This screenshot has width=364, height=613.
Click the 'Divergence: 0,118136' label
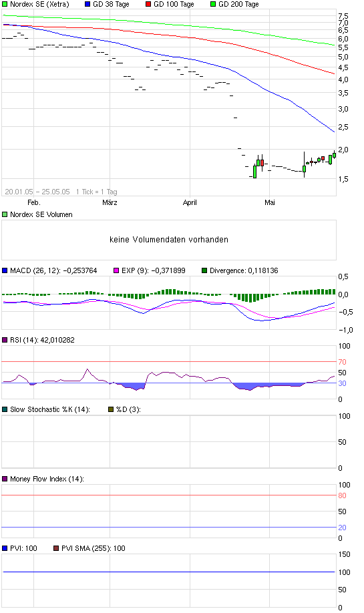(x=244, y=270)
